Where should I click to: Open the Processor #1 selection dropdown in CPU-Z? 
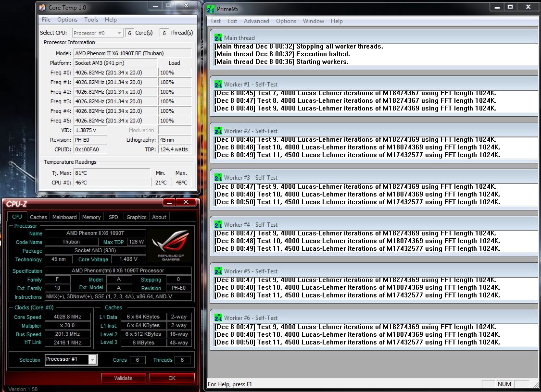pos(71,359)
